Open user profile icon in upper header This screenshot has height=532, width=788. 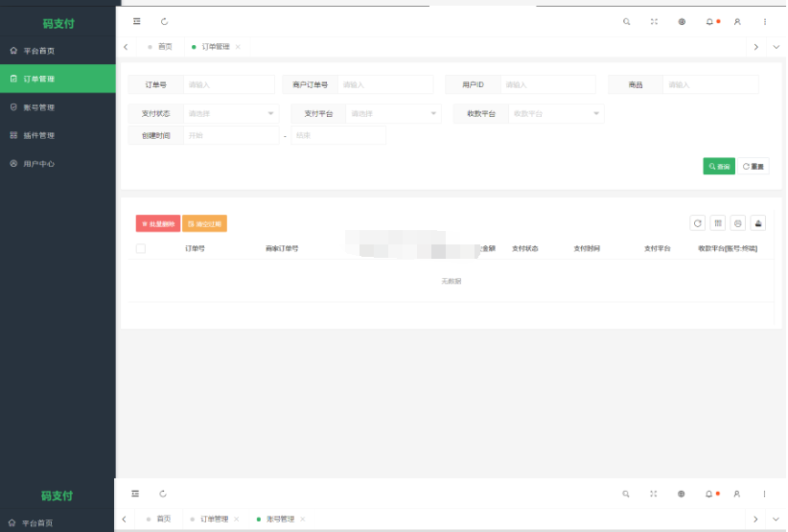[x=737, y=22]
